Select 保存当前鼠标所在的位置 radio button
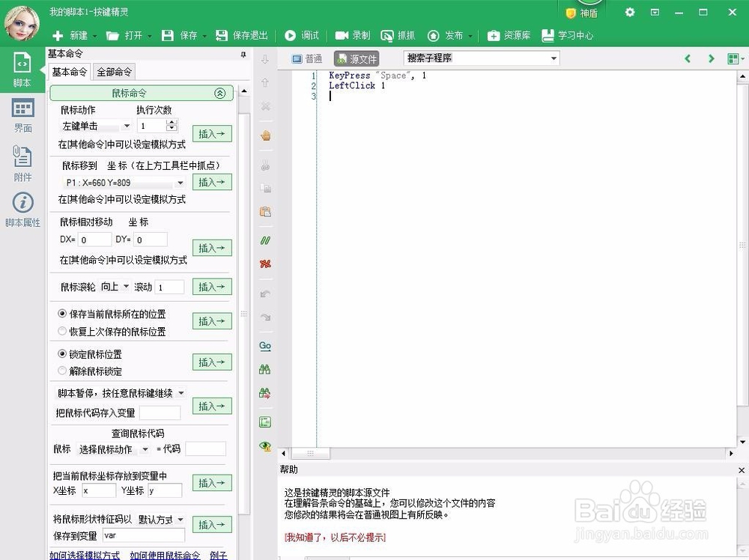Image resolution: width=749 pixels, height=560 pixels. (62, 314)
